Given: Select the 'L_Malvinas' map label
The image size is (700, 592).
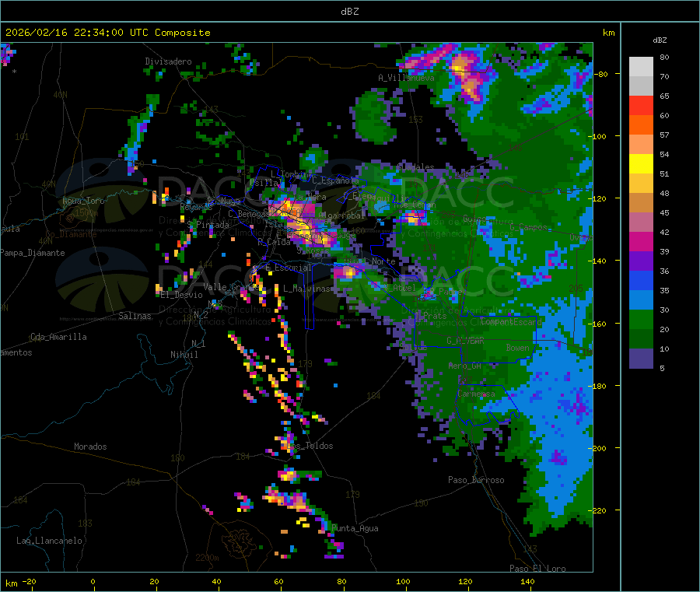Looking at the screenshot, I should click(306, 289).
